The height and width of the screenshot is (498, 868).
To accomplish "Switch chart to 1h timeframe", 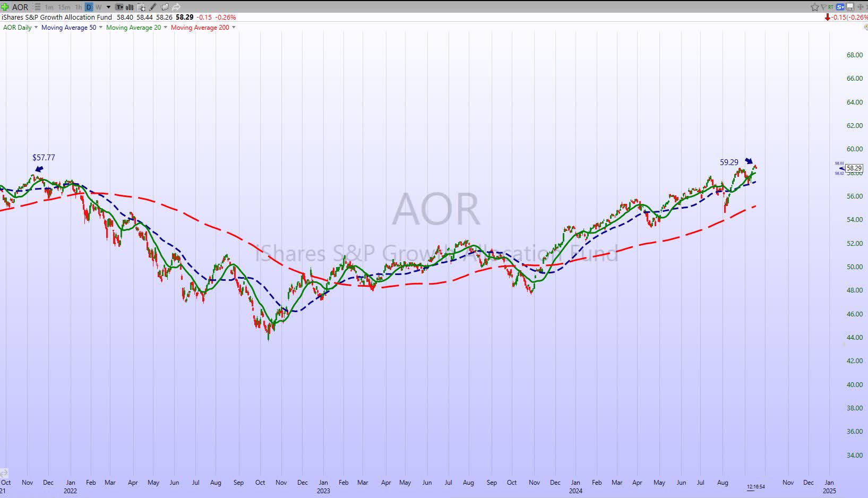I will 79,7.
